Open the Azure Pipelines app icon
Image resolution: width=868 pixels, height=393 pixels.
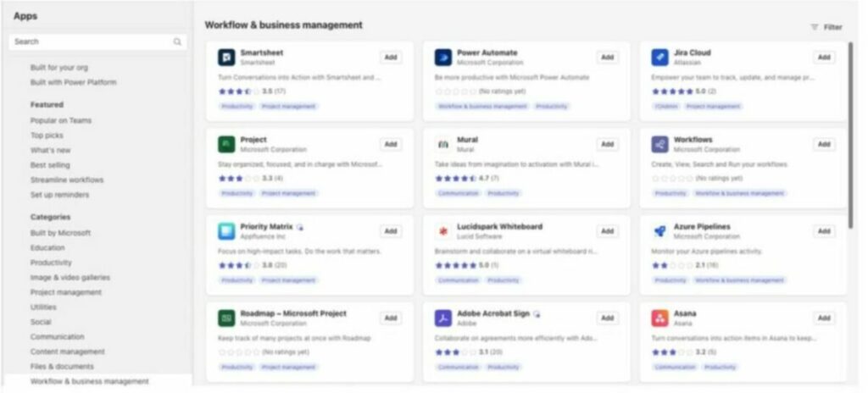659,231
